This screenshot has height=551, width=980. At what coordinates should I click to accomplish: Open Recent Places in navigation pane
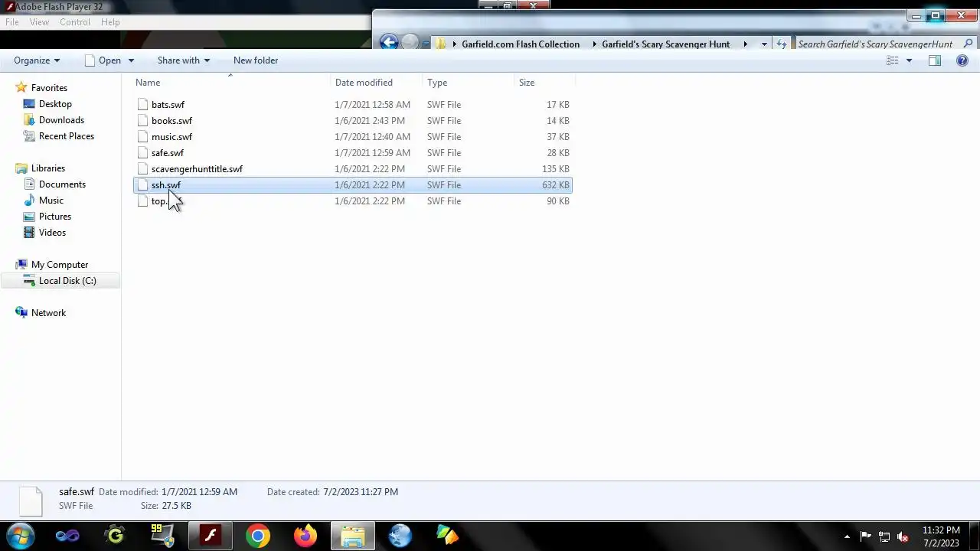tap(67, 136)
